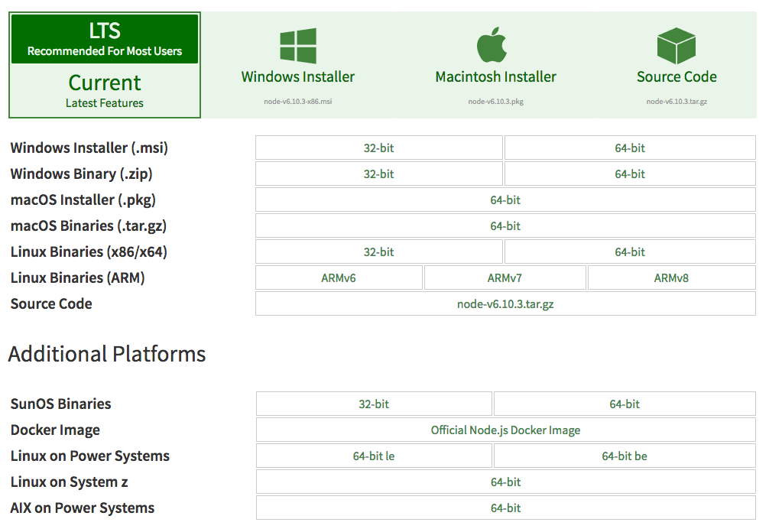
Task: Click node-v6.10.3.tar.gz under Source Code icon
Action: coord(677,102)
